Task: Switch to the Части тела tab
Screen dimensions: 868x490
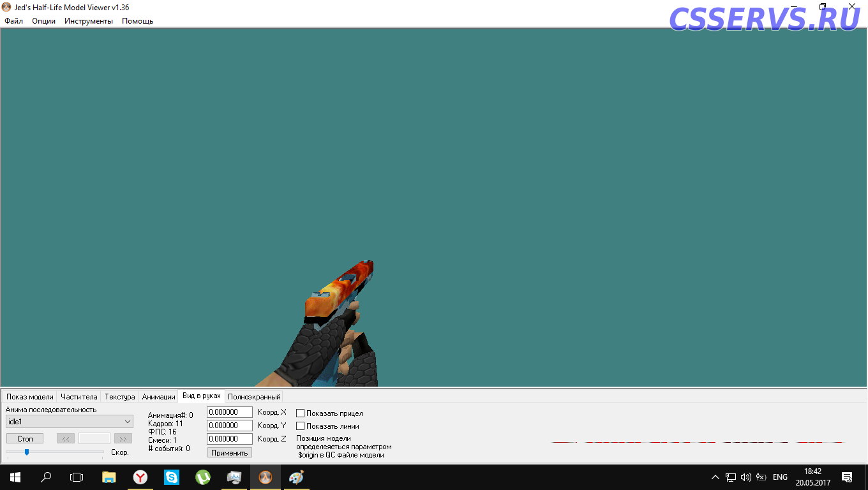Action: pos(79,397)
